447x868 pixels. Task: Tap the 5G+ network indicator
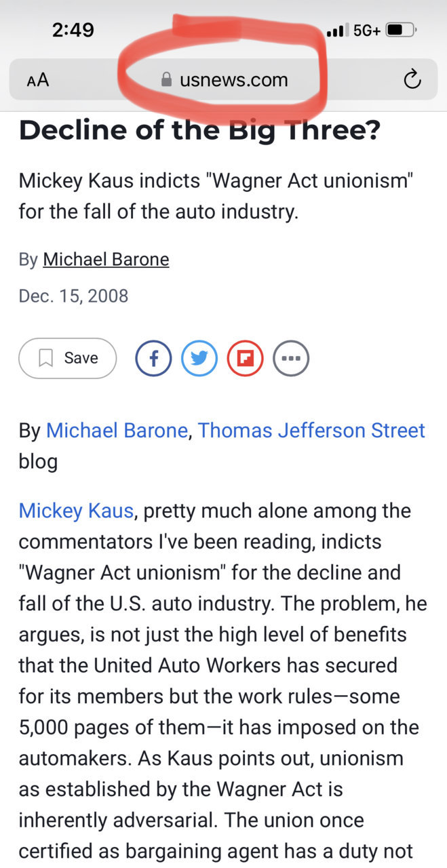pos(367,31)
